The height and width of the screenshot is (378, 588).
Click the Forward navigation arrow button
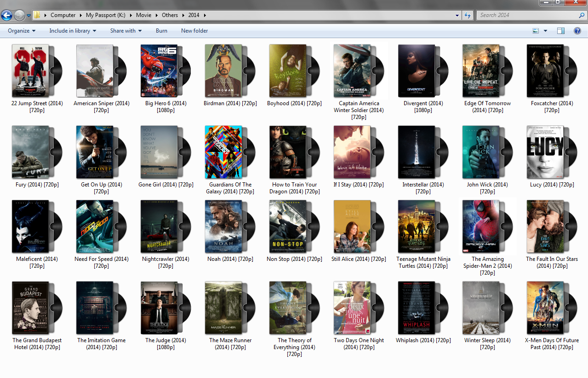pyautogui.click(x=19, y=15)
